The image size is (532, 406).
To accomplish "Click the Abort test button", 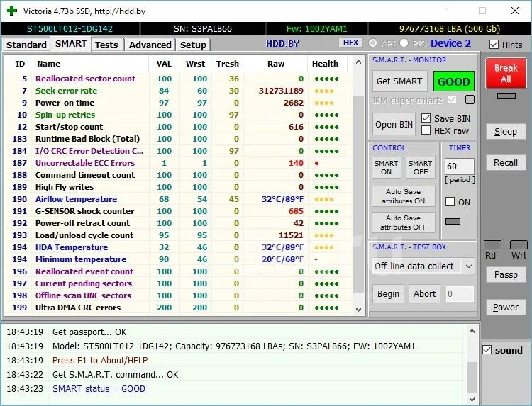I will click(x=424, y=294).
